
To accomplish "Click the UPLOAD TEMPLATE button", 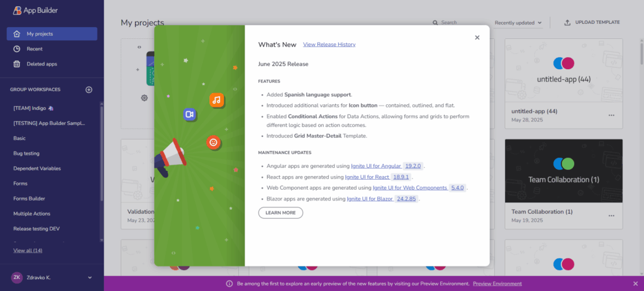I will pyautogui.click(x=592, y=23).
